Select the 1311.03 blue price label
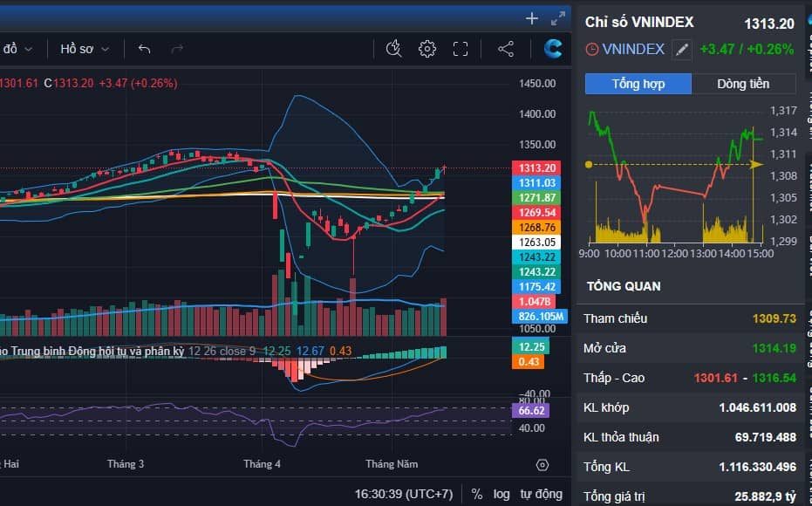812x506 pixels. (536, 183)
